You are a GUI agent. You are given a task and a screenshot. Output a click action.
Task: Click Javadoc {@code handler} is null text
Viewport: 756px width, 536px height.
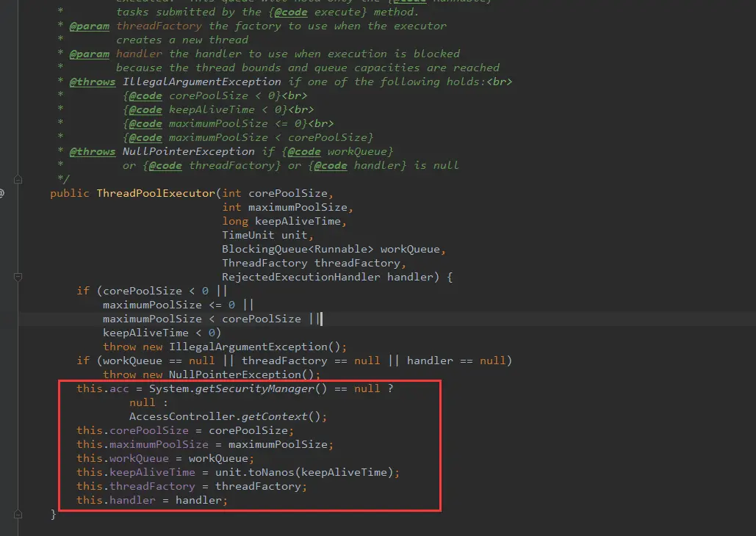point(384,166)
